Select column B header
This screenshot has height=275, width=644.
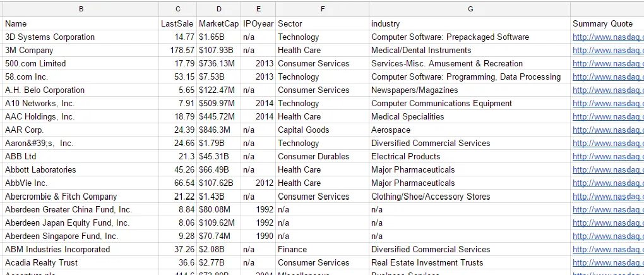click(81, 9)
